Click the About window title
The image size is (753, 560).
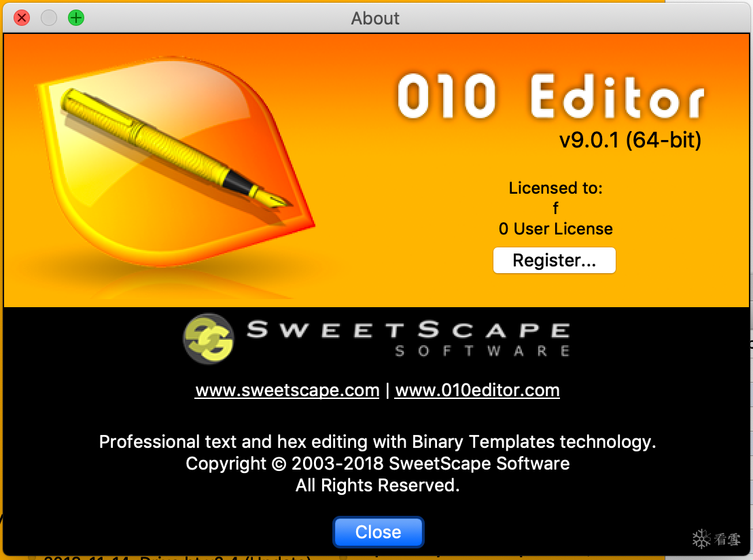pyautogui.click(x=375, y=18)
